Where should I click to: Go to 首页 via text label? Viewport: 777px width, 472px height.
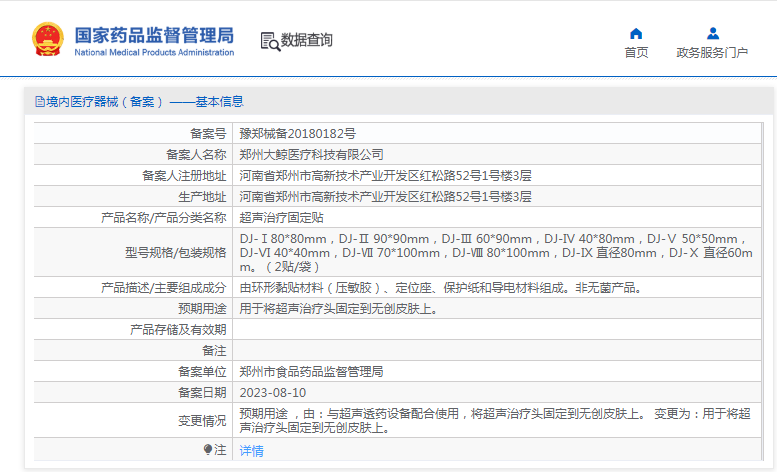[x=636, y=53]
